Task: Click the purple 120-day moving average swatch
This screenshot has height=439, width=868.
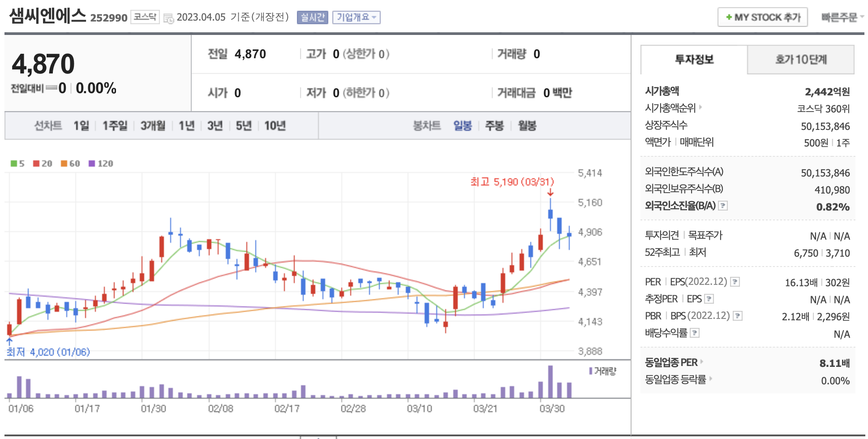Action: 92,164
